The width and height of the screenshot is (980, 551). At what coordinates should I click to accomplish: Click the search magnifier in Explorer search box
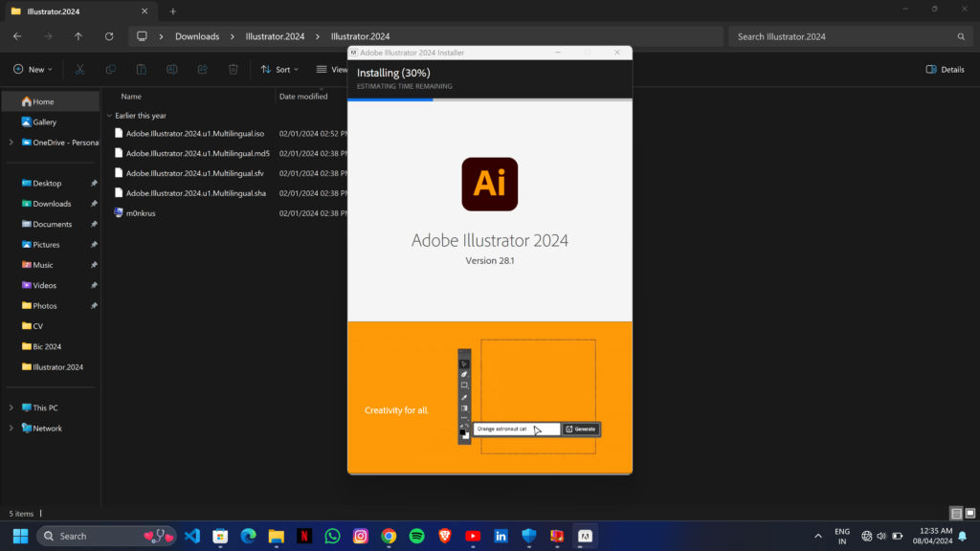click(961, 37)
